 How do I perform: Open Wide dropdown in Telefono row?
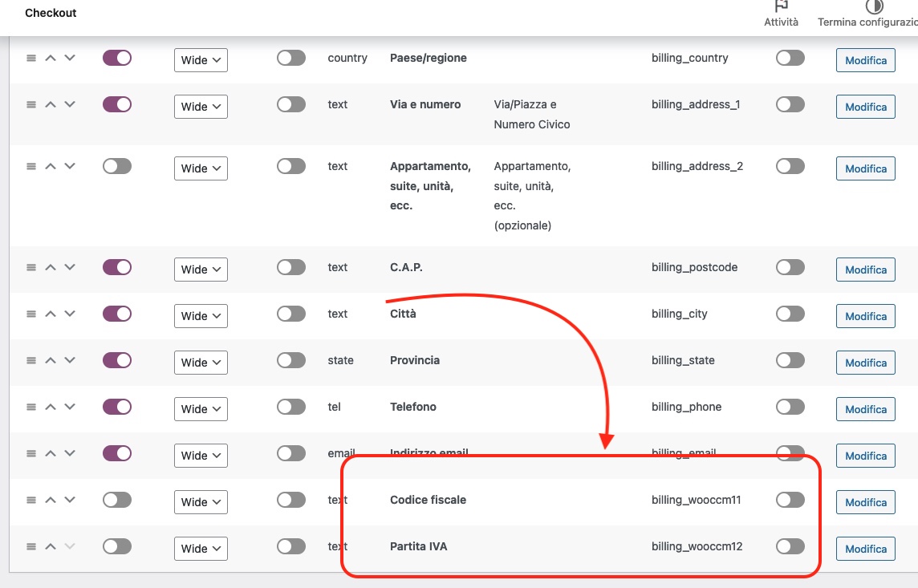(201, 409)
